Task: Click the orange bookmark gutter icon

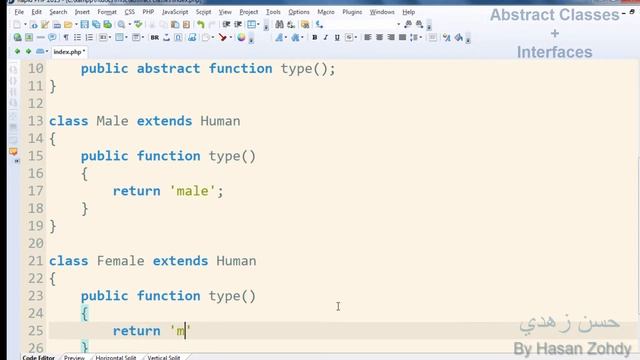Action: [x=13, y=152]
